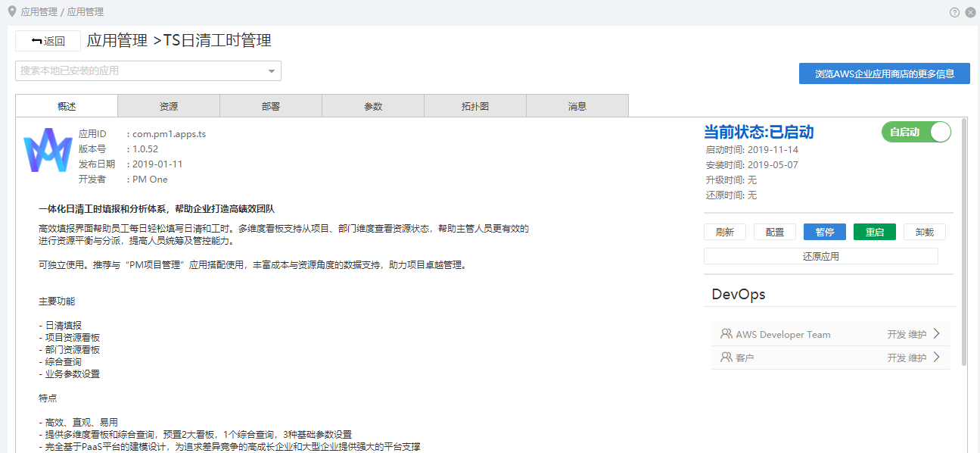Expand the 客户 row chevron
980x453 pixels.
click(936, 358)
